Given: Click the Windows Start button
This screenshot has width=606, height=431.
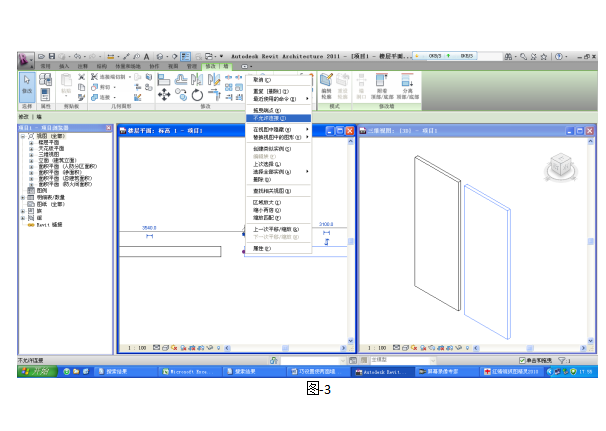Looking at the screenshot, I should pyautogui.click(x=37, y=371).
